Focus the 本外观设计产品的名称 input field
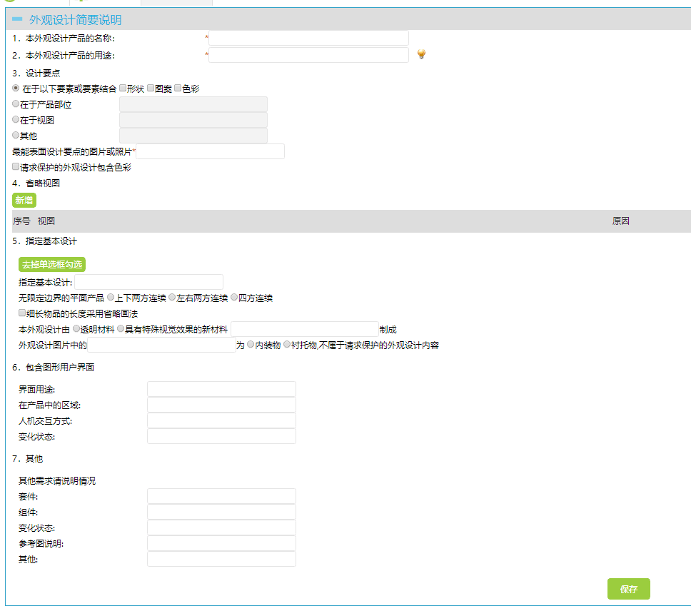The image size is (691, 616). tap(308, 38)
